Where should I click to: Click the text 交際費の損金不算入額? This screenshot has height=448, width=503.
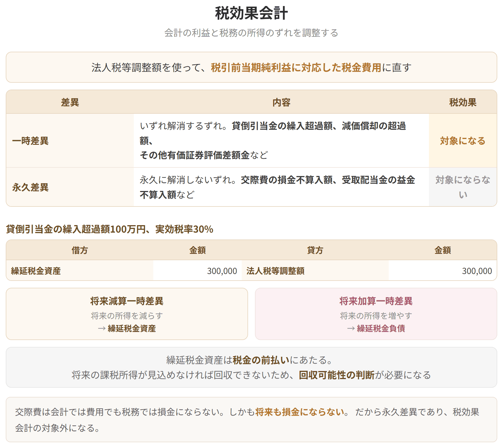[287, 180]
